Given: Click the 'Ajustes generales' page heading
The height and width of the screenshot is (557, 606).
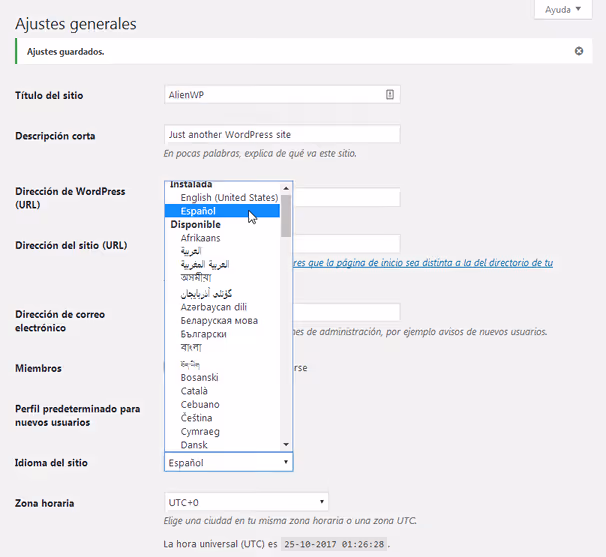Looking at the screenshot, I should [x=76, y=24].
